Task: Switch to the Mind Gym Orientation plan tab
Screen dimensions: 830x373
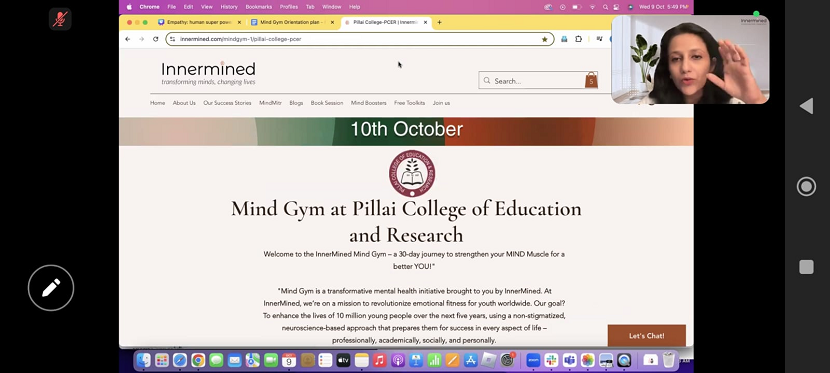Action: (292, 22)
